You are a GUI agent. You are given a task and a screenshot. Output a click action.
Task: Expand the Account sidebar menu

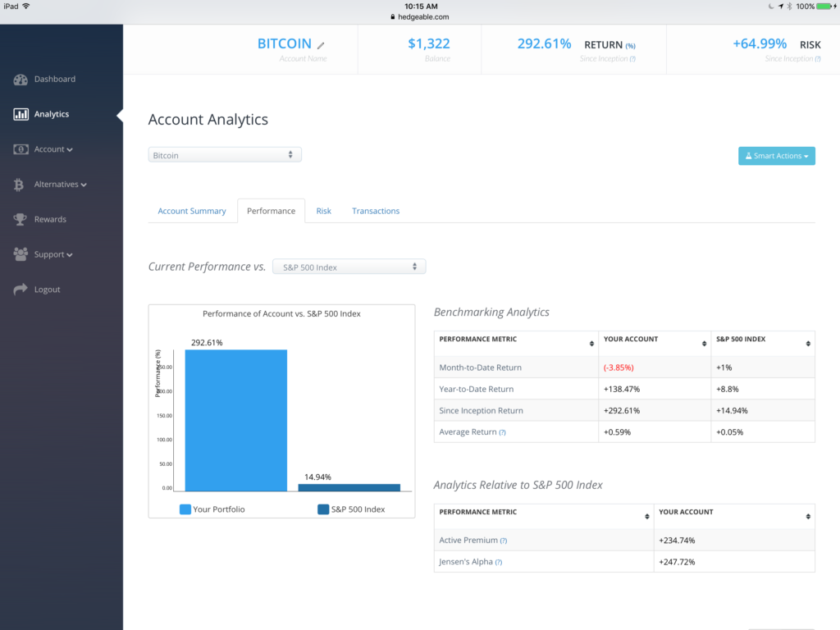[x=53, y=149]
